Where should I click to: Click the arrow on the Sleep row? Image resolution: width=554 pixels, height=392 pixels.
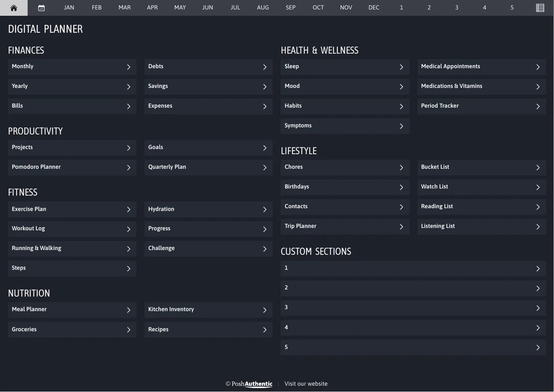pyautogui.click(x=401, y=67)
